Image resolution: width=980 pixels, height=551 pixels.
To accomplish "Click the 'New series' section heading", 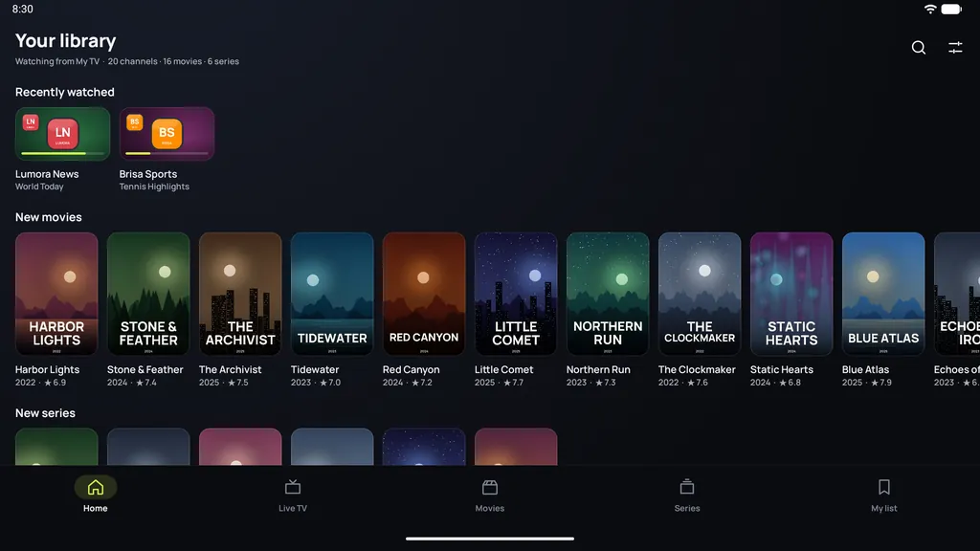I will (x=45, y=413).
